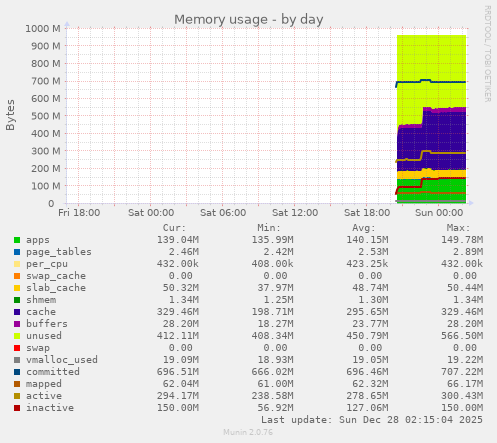Viewport: 497px width, 443px height.
Task: Click the active average value 278.65M
Action: [367, 396]
